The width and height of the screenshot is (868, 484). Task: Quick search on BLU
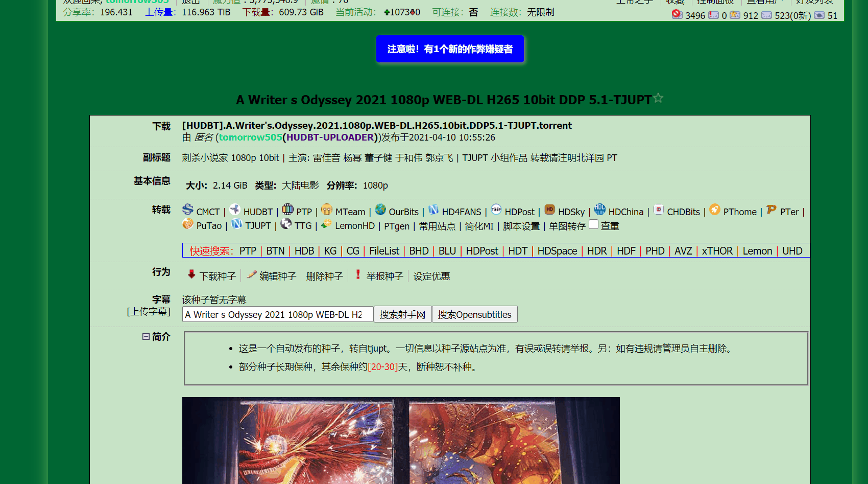click(x=447, y=251)
